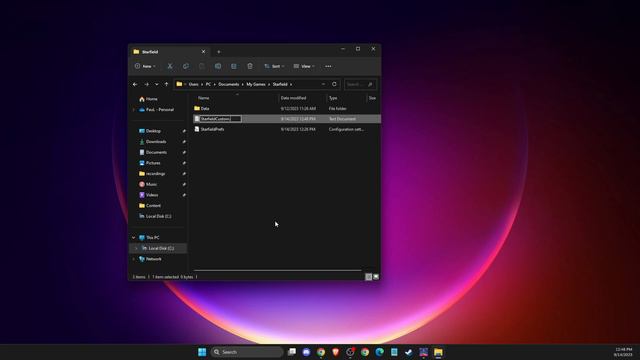Expand the OneDrive Personal node
640x360 pixels.
pyautogui.click(x=133, y=110)
